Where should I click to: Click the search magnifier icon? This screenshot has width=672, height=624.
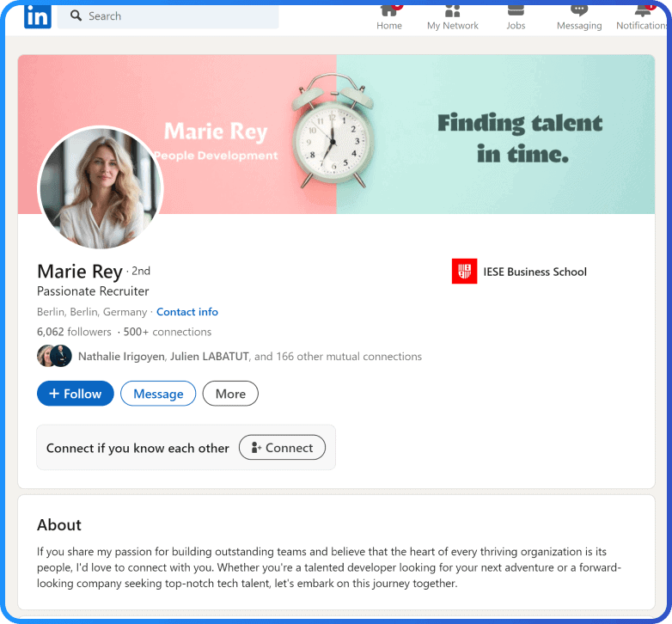point(76,15)
